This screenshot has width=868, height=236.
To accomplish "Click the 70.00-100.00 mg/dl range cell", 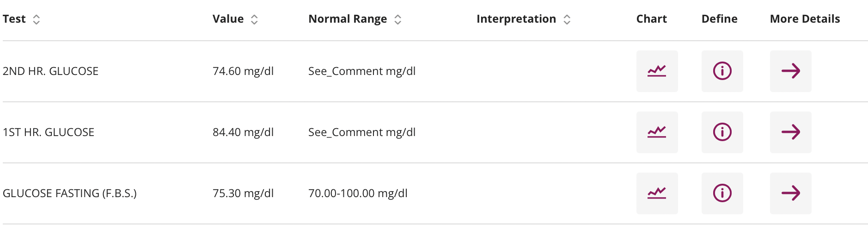I will (x=358, y=193).
